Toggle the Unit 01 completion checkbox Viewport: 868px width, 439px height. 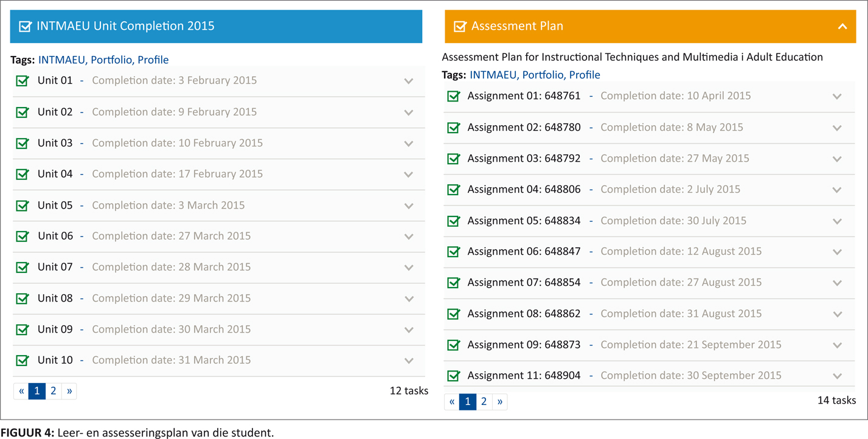pyautogui.click(x=23, y=80)
